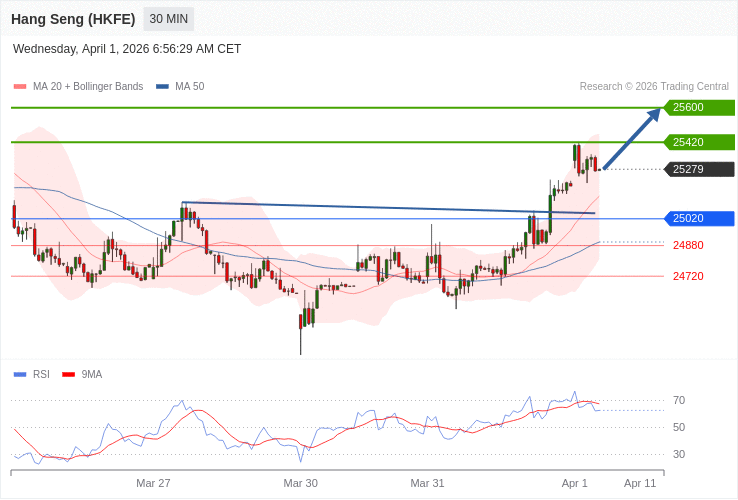Click the 25279 current price tag
This screenshot has height=500, width=738.
click(698, 169)
